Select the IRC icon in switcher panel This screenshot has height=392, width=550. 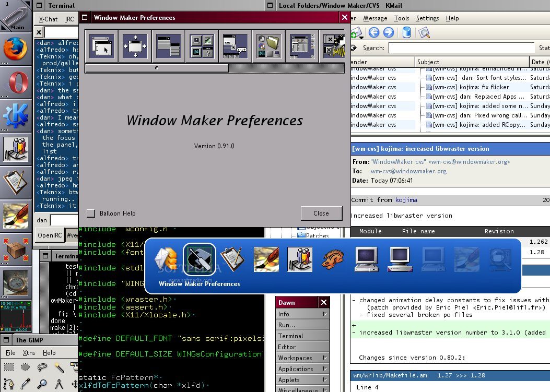pos(300,259)
